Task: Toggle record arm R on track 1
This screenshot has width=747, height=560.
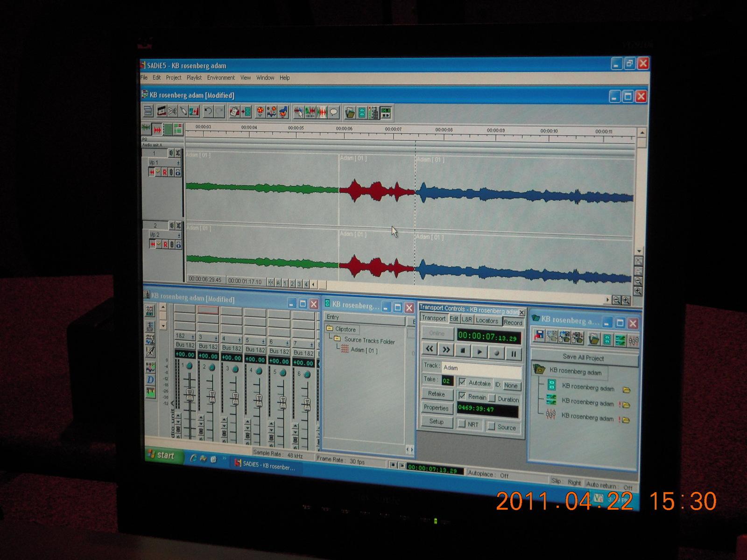Action: coord(165,172)
